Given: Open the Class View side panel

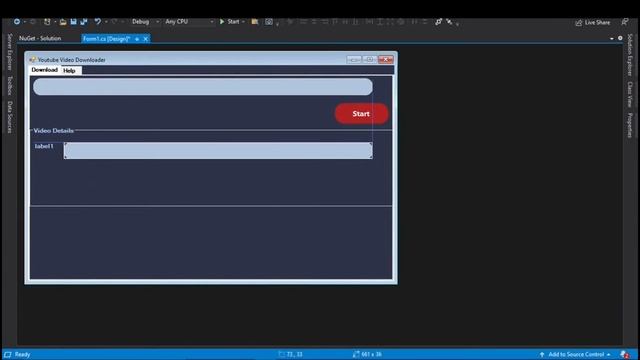Looking at the screenshot, I should (630, 94).
